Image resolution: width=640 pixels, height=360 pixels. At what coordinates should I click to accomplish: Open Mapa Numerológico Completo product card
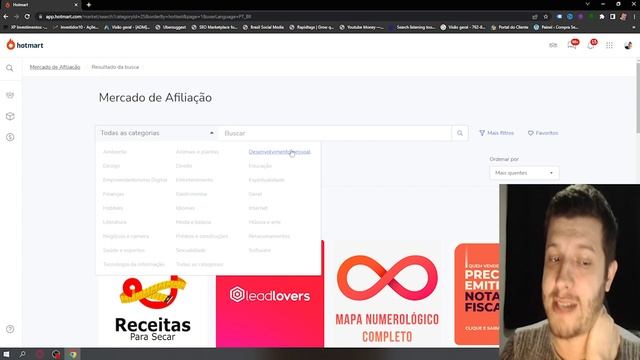tap(387, 294)
